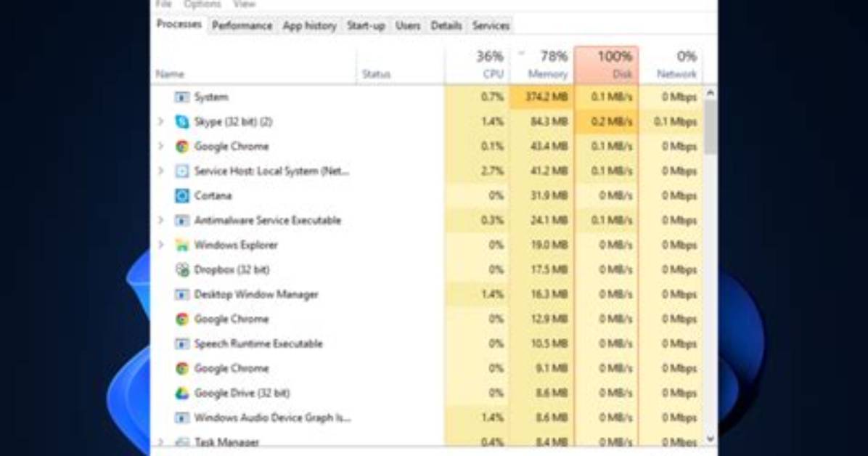This screenshot has width=868, height=456.
Task: Expand Service Host: Local System group
Action: pos(161,171)
